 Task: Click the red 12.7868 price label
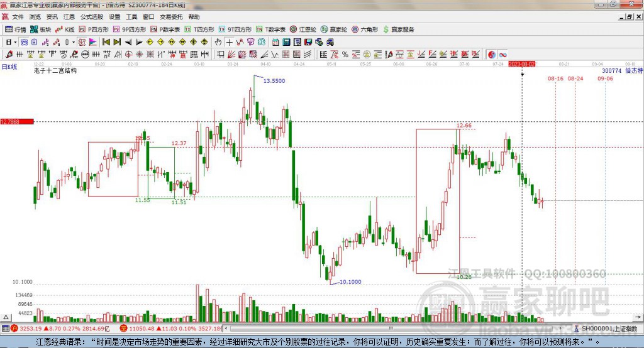pyautogui.click(x=17, y=121)
